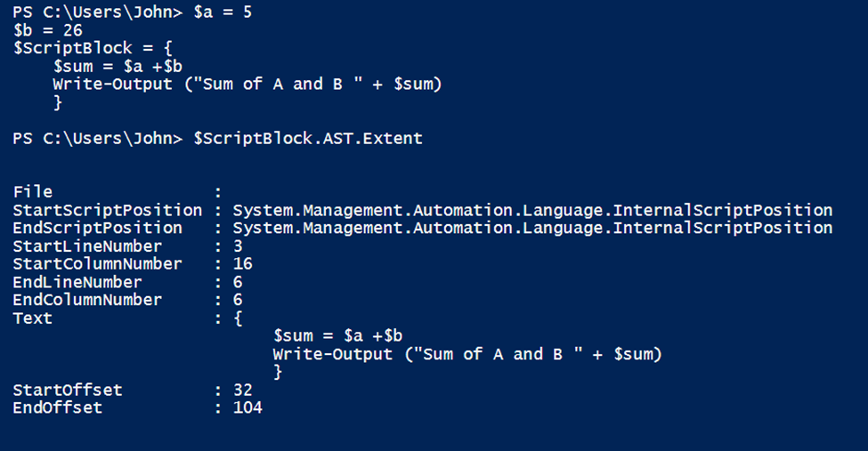
Task: Click the EndLineNumber property name
Action: pyautogui.click(x=77, y=282)
